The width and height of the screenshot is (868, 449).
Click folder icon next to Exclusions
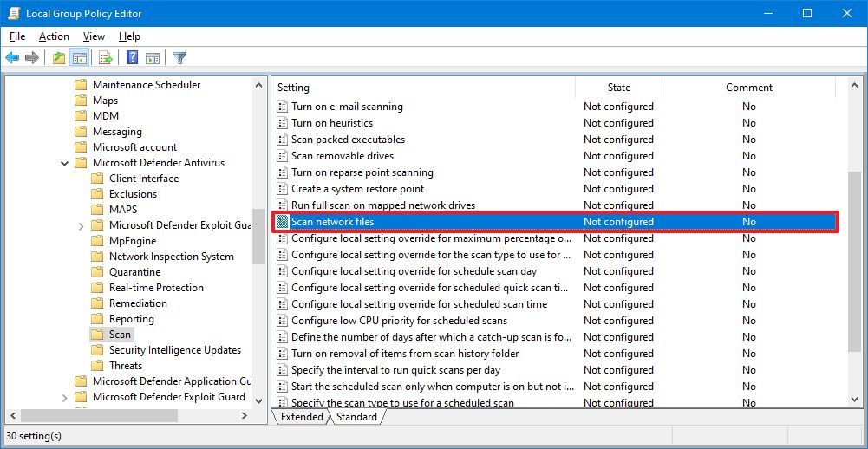pyautogui.click(x=97, y=194)
